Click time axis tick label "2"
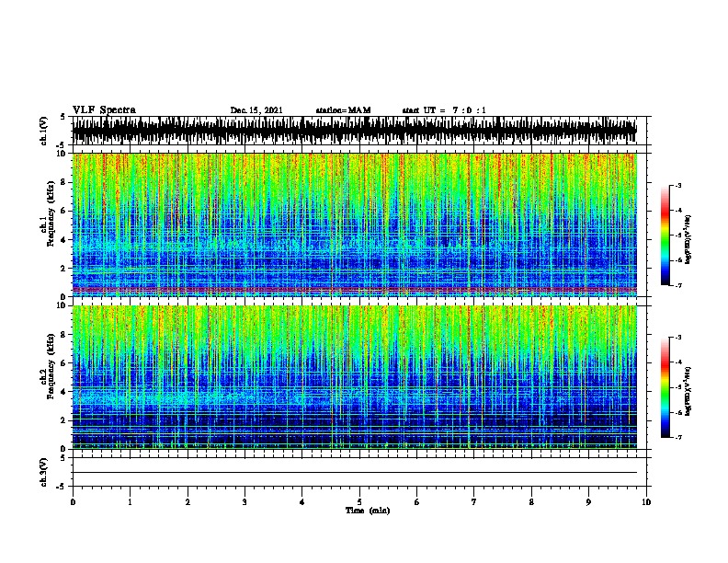 pyautogui.click(x=188, y=501)
